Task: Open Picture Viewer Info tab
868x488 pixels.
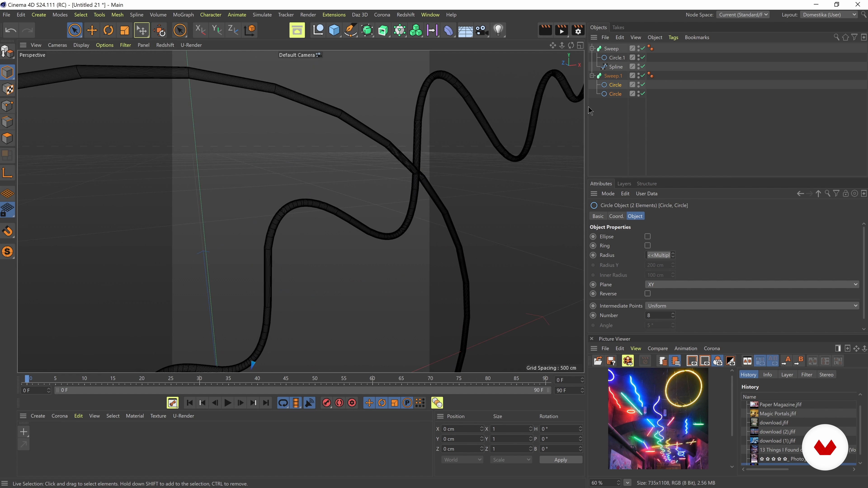Action: [x=767, y=375]
